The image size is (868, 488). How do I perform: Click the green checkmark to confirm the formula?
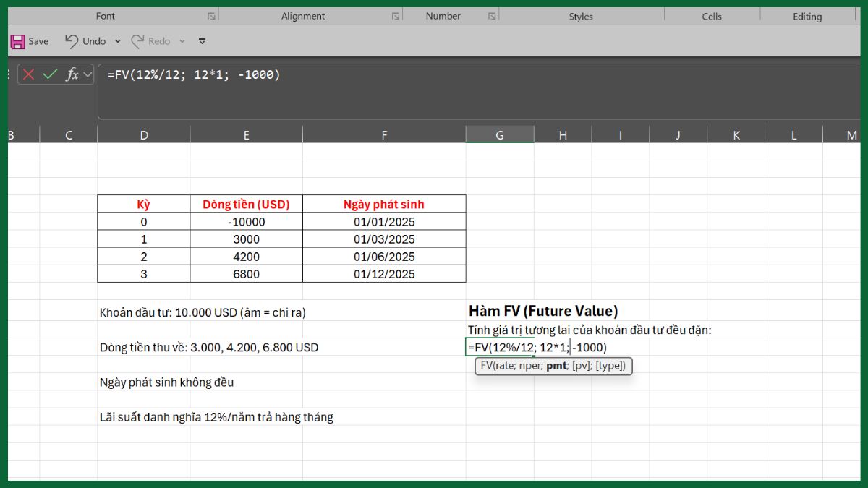click(x=49, y=74)
